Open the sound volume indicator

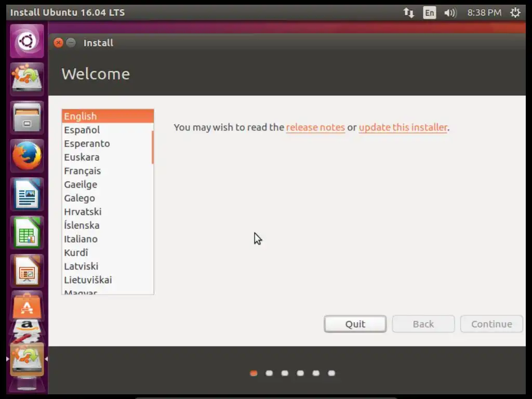(450, 13)
